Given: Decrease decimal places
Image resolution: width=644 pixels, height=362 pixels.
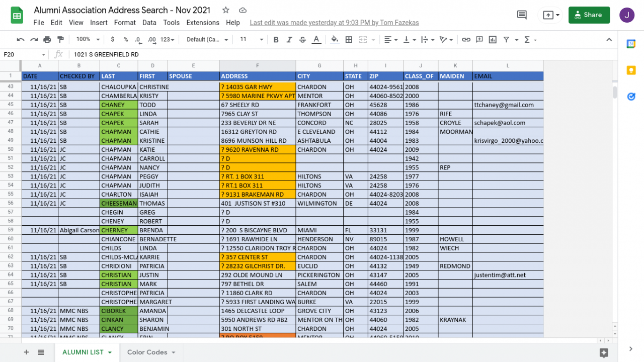Looking at the screenshot, I should pyautogui.click(x=138, y=40).
